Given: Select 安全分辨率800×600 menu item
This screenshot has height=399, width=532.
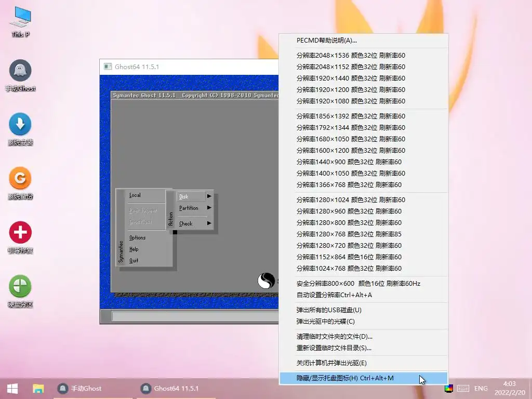Looking at the screenshot, I should [363, 284].
